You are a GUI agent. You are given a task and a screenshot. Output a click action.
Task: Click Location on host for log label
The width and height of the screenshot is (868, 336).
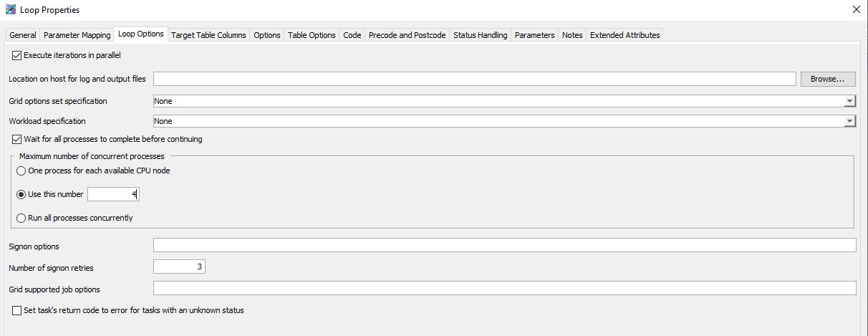[x=77, y=79]
